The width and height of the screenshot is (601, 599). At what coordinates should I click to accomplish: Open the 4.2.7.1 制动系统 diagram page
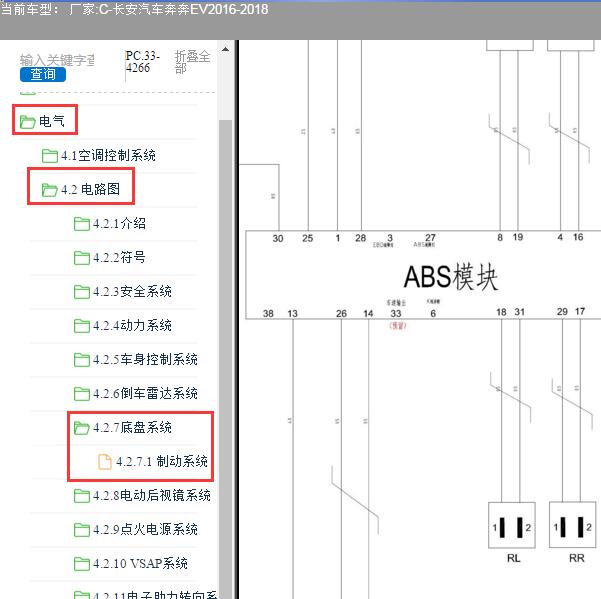(162, 461)
